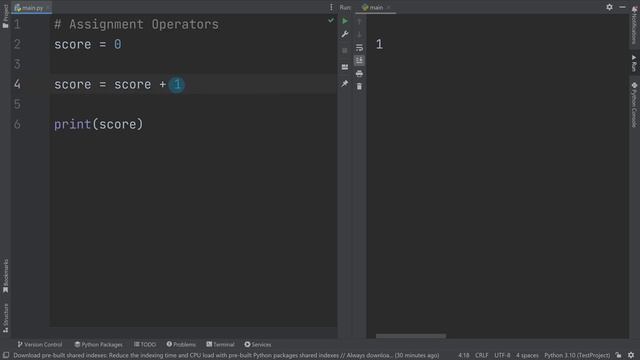
Task: Open the Project tool window
Action: pyautogui.click(x=5, y=16)
